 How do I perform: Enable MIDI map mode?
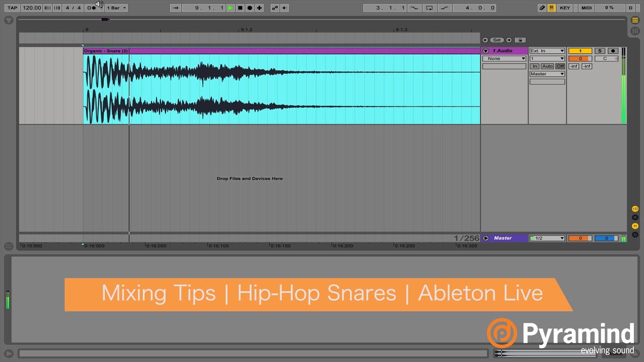586,8
